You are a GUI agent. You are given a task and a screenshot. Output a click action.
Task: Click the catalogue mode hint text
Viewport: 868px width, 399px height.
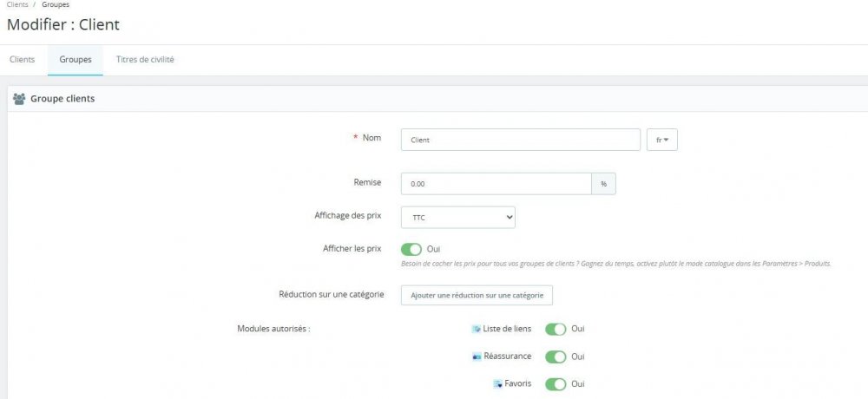615,264
